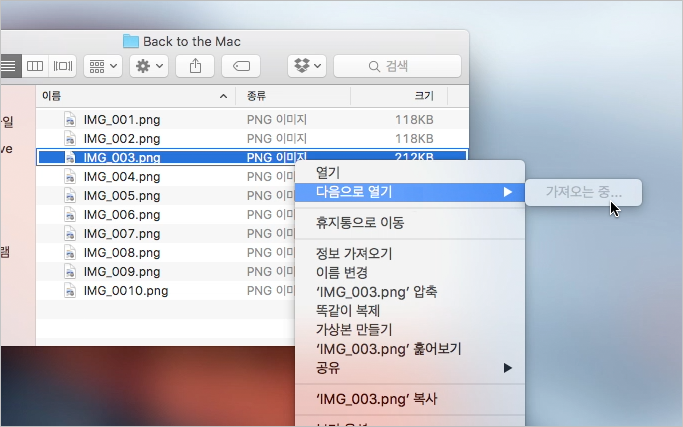Click the IMG_008.png file icon
This screenshot has width=683, height=427.
point(70,253)
